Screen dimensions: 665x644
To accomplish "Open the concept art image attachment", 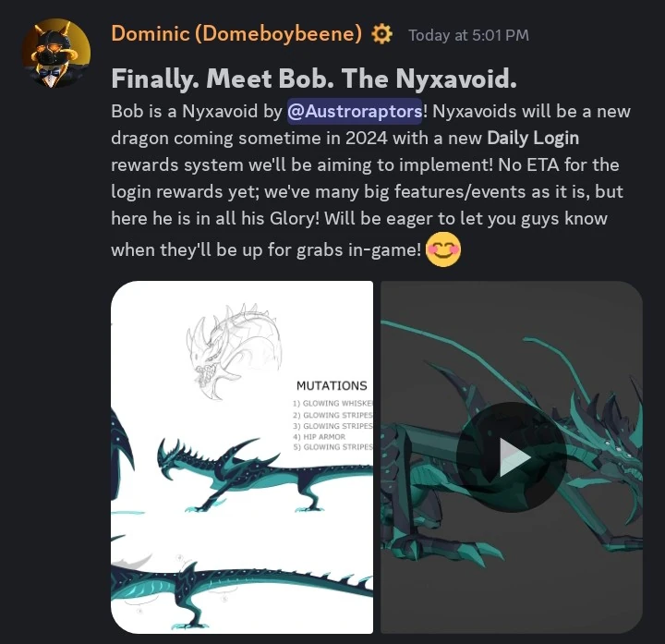I will pyautogui.click(x=242, y=457).
